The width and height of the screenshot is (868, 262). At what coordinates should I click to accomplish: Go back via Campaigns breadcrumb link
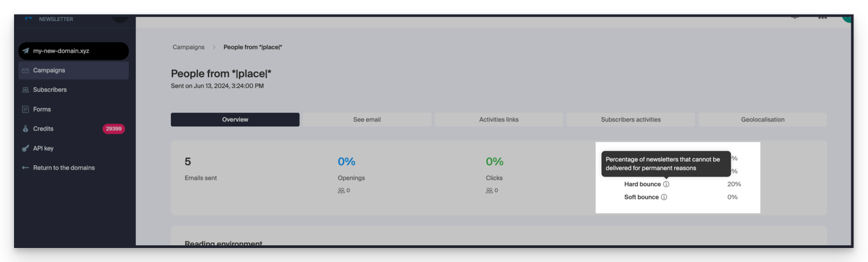click(x=188, y=47)
